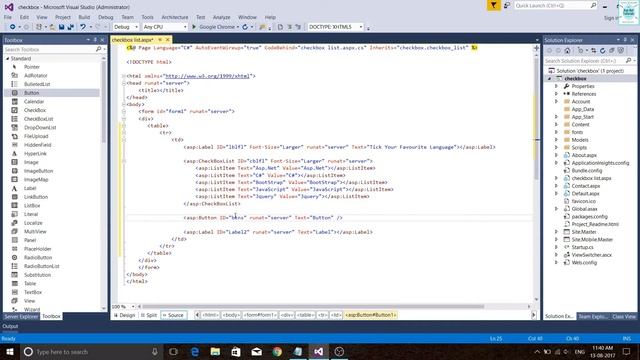
Task: Click the Toolbox search magnifier icon
Action: coord(98,49)
